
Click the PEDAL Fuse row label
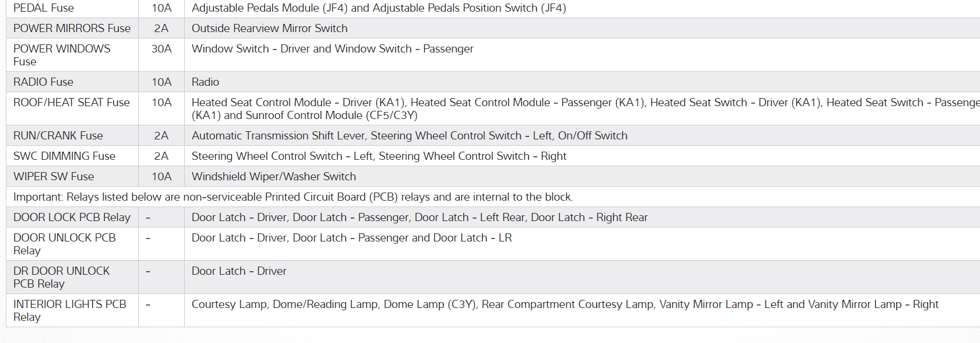tap(44, 8)
